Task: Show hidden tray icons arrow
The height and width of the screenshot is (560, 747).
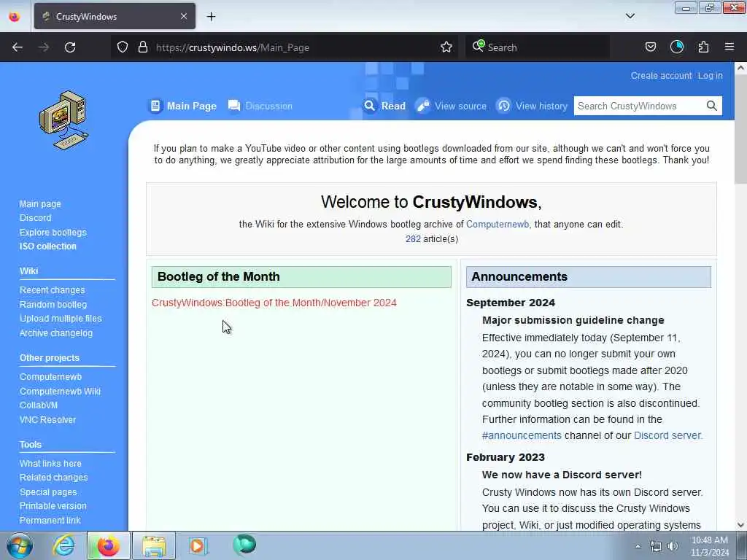Action: click(638, 546)
